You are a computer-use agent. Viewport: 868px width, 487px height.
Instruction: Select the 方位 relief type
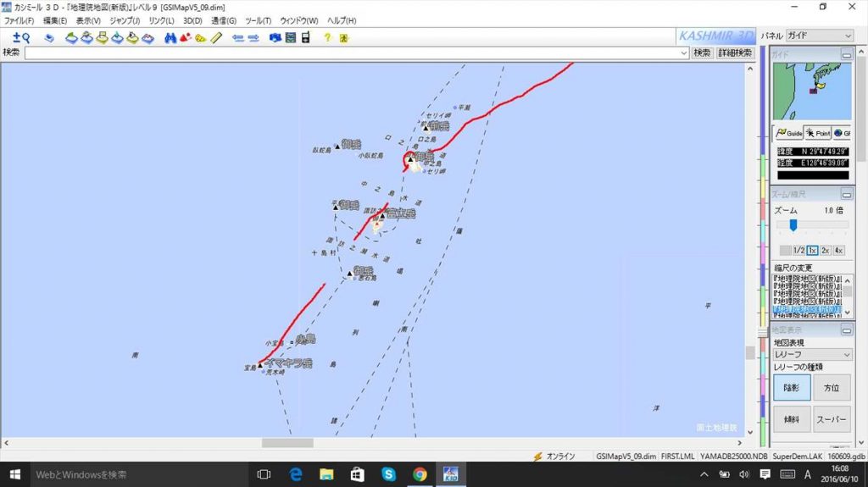832,387
